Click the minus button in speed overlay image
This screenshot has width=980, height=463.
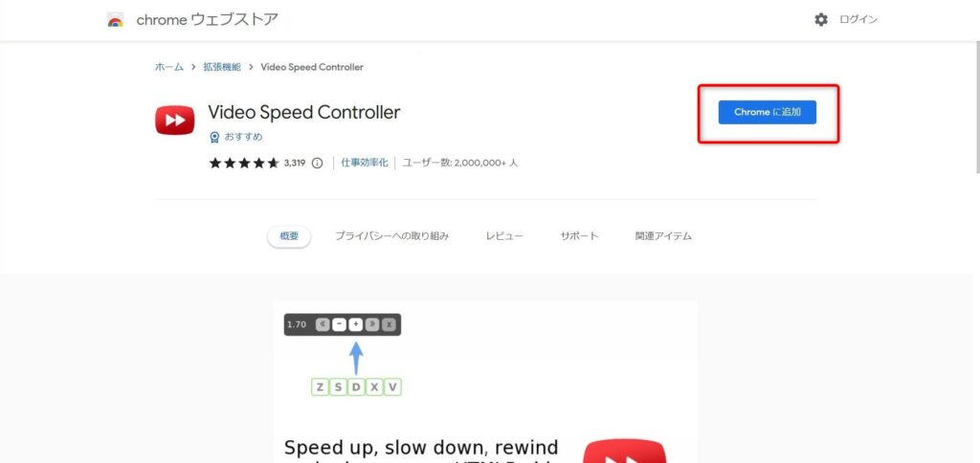[x=339, y=324]
